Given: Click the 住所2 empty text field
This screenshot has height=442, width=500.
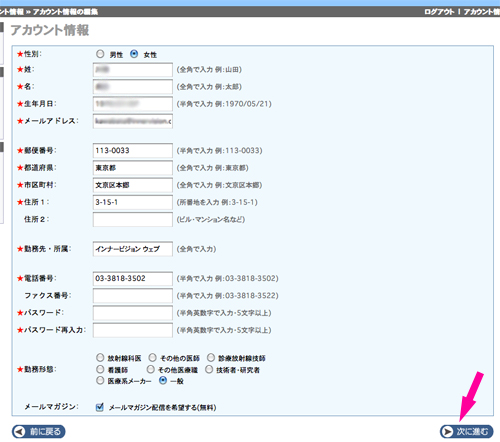Looking at the screenshot, I should point(133,219).
